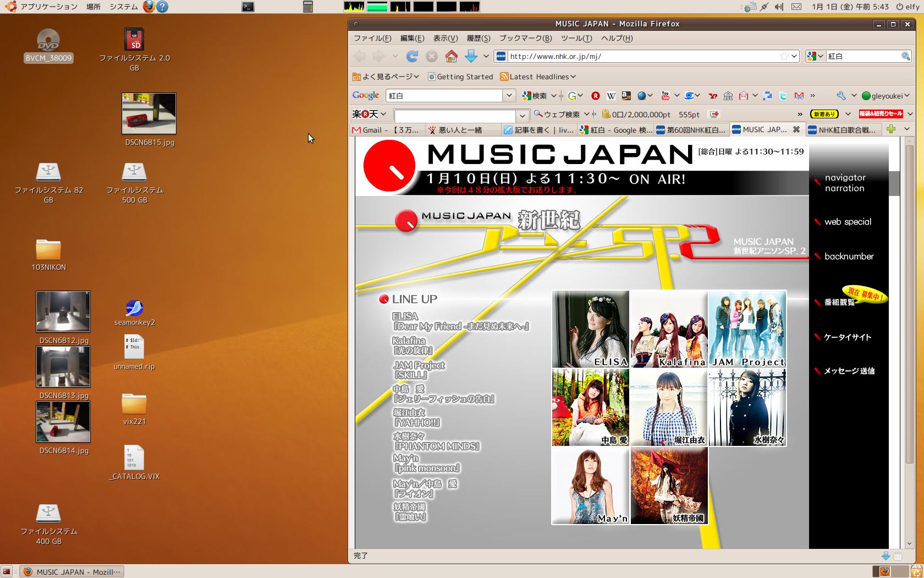Viewport: 924px width, 578px height.
Task: Click the volume speaker icon in panel
Action: (x=779, y=7)
